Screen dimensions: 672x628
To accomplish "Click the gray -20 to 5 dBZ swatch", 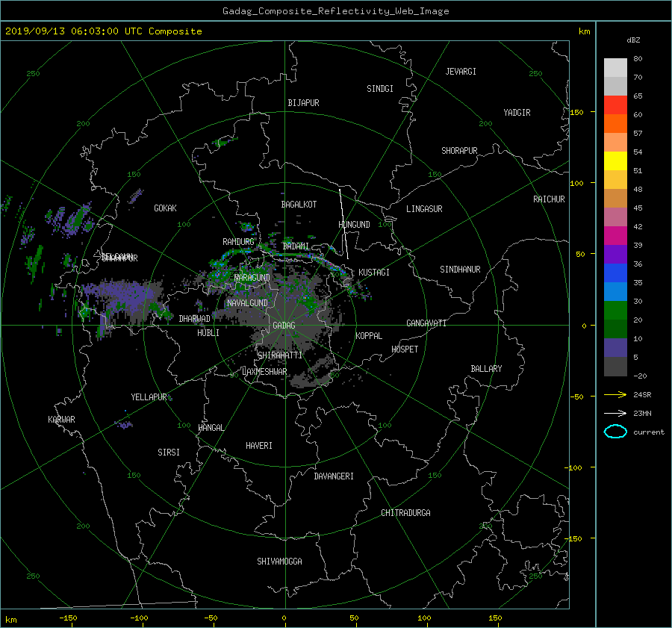I will tap(615, 367).
